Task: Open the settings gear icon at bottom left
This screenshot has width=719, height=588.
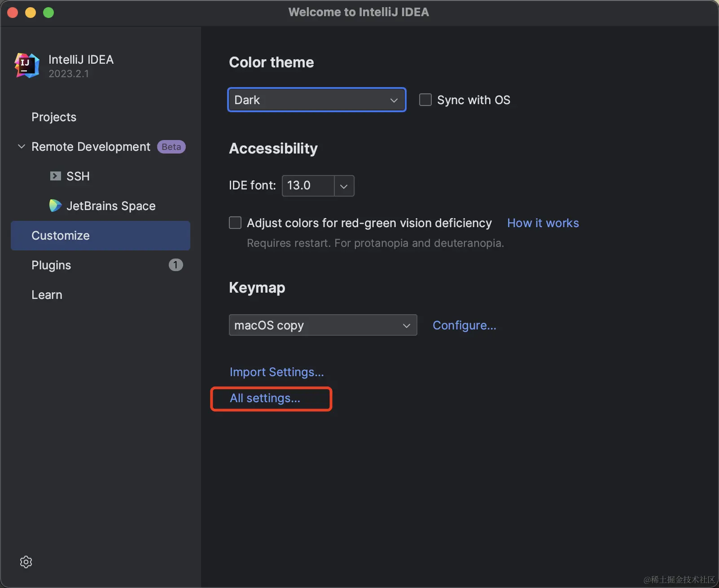Action: 26,562
